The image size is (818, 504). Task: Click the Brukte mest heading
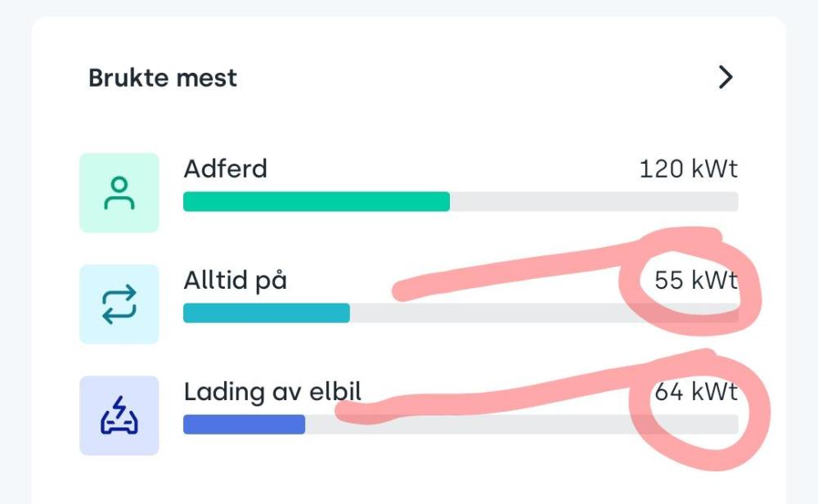(x=163, y=78)
